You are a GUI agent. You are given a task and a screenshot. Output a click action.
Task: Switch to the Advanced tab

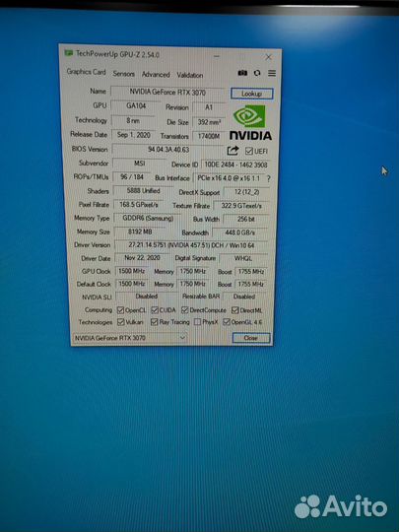tap(156, 74)
